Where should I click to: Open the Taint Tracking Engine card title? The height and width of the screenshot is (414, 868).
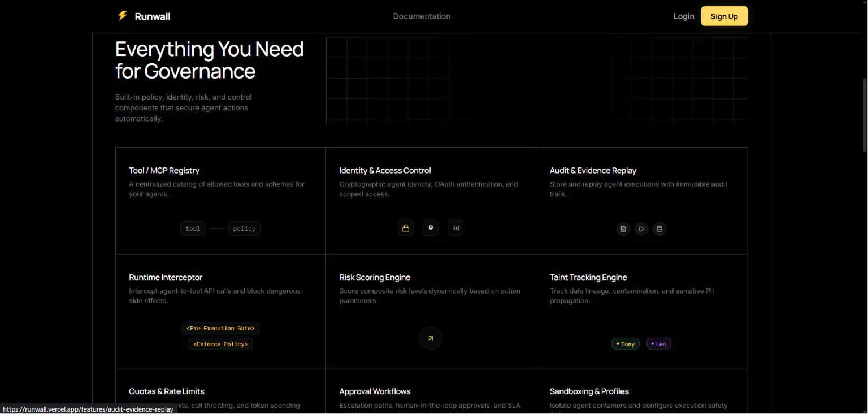(588, 277)
